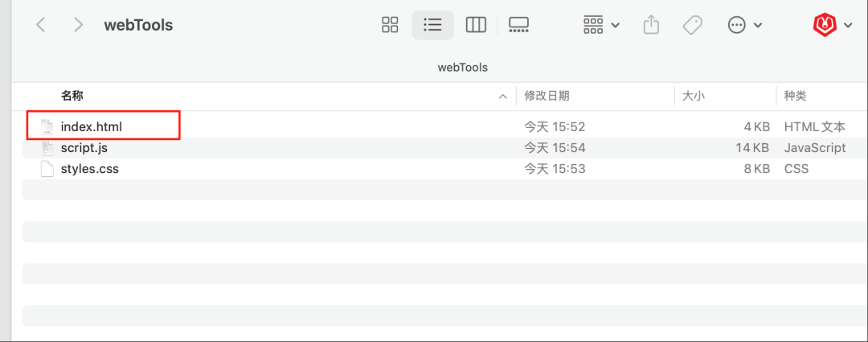Click the Tags icon

692,25
